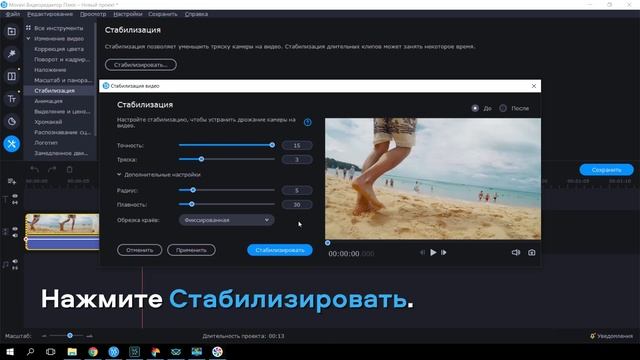The height and width of the screenshot is (360, 640).
Task: Click the Плавность value field
Action: 297,204
